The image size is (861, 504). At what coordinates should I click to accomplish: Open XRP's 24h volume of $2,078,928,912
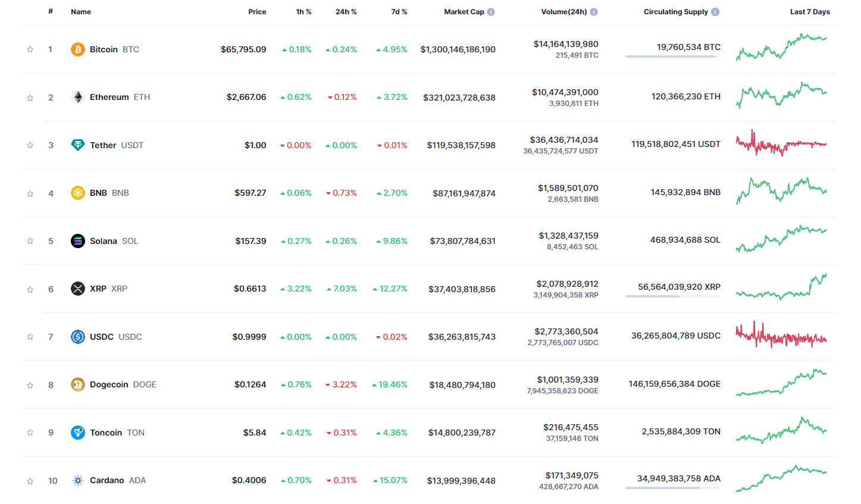tap(567, 284)
